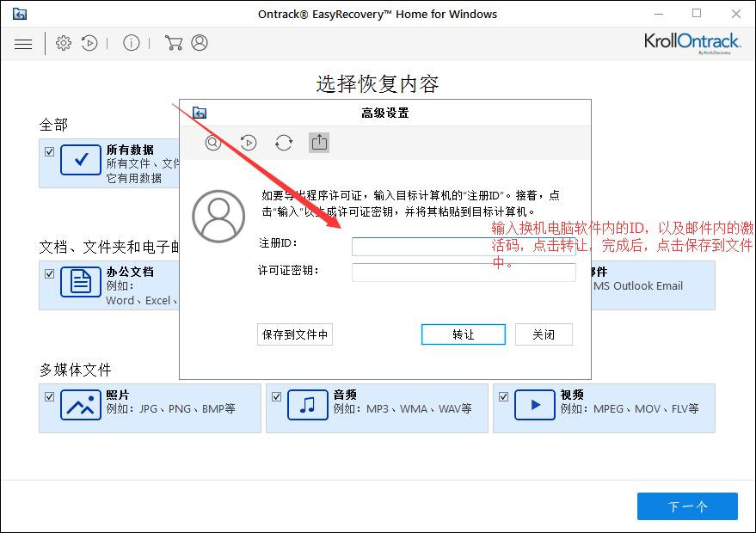756x533 pixels.
Task: Click the 选择恢复内容 heading
Action: tap(378, 84)
